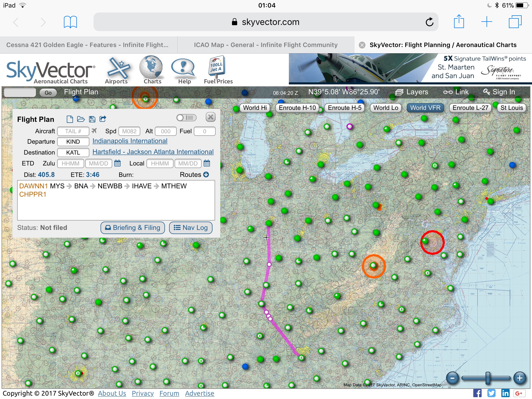Click aircraft type icon beside tail number
The width and height of the screenshot is (532, 399).
94,131
